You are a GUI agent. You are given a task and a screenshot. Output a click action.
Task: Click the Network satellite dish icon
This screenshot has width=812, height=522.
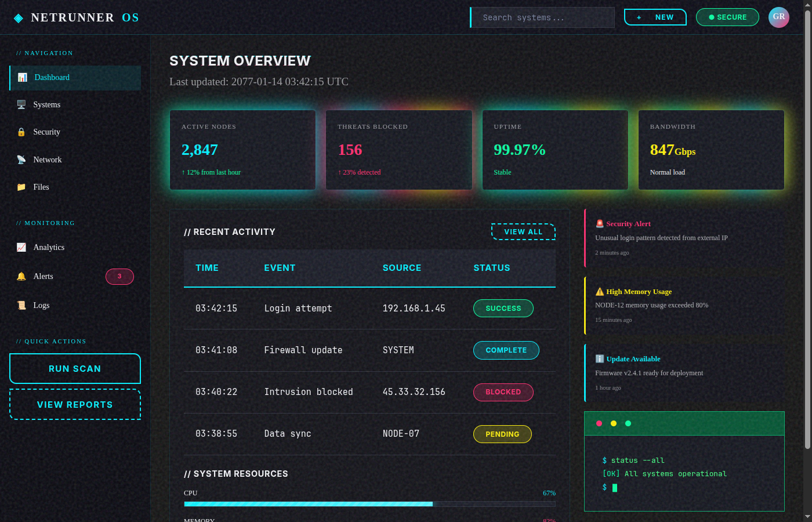point(21,159)
